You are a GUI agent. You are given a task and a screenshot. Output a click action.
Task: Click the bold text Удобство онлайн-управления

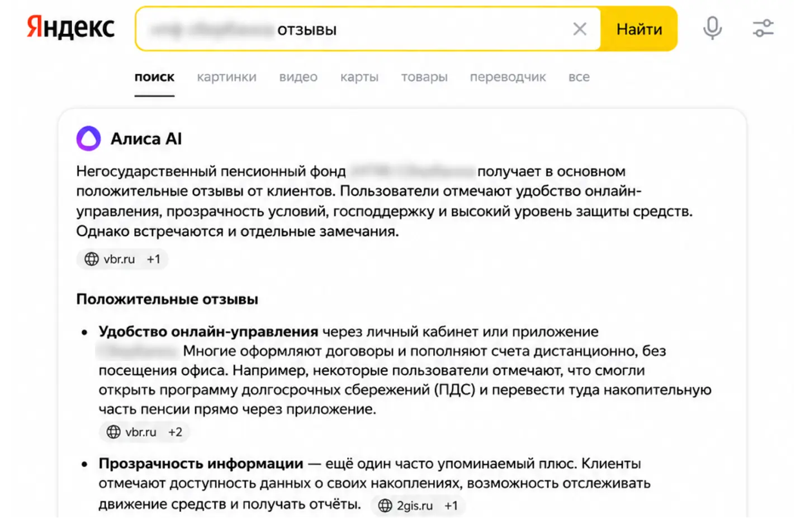coord(209,331)
